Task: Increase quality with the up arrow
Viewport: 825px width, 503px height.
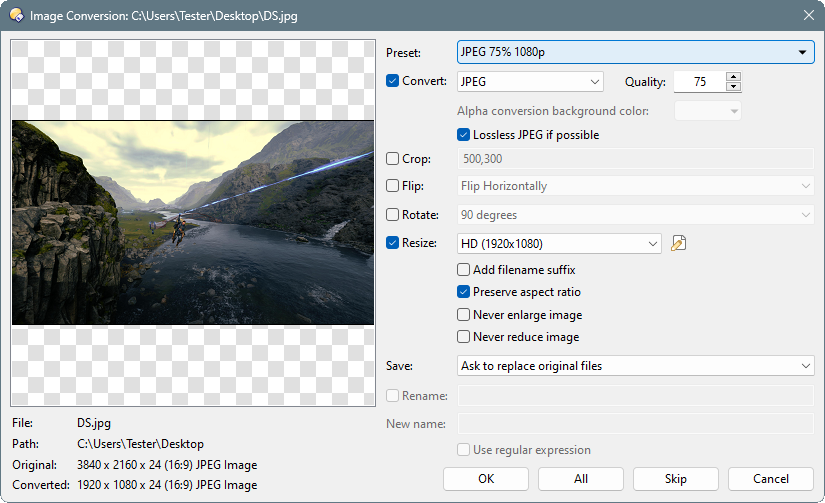Action: [x=733, y=77]
